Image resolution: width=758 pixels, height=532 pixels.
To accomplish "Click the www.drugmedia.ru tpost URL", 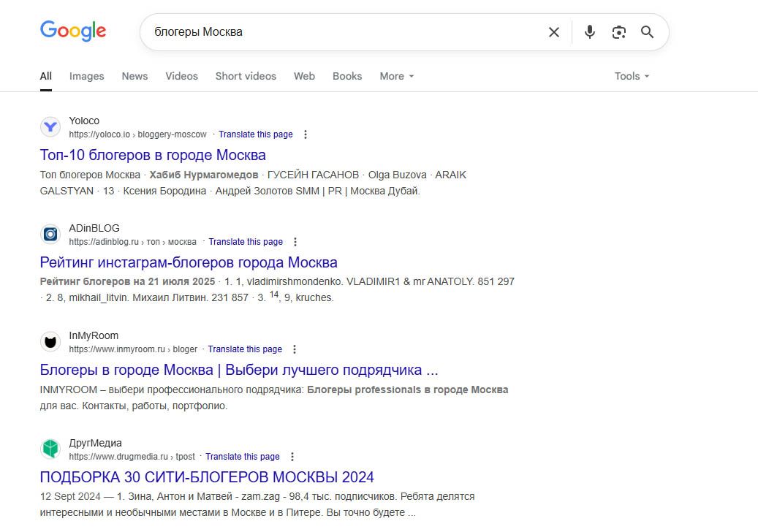I will click(132, 457).
